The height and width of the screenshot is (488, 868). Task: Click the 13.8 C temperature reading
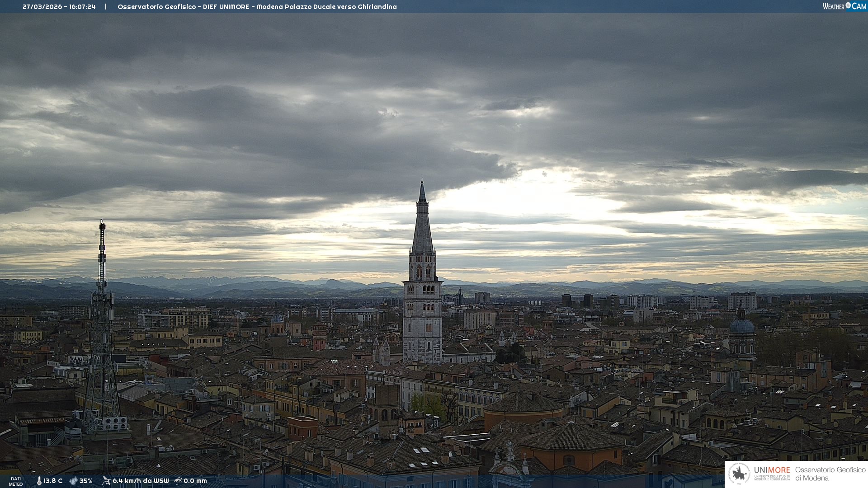(x=53, y=481)
